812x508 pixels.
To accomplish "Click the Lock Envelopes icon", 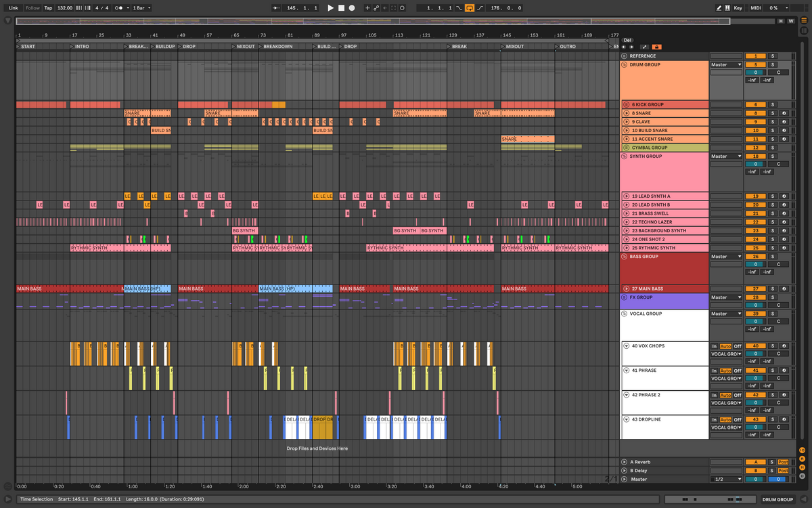I will 656,47.
